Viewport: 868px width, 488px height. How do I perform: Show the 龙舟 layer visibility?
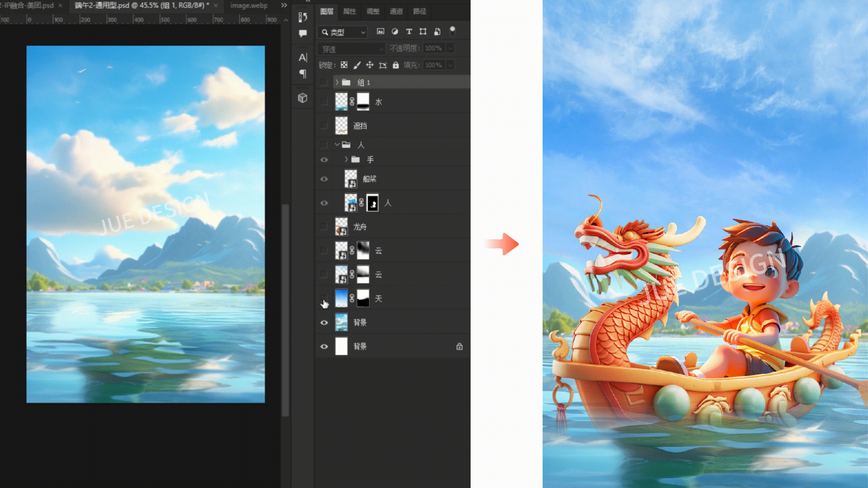pos(324,226)
